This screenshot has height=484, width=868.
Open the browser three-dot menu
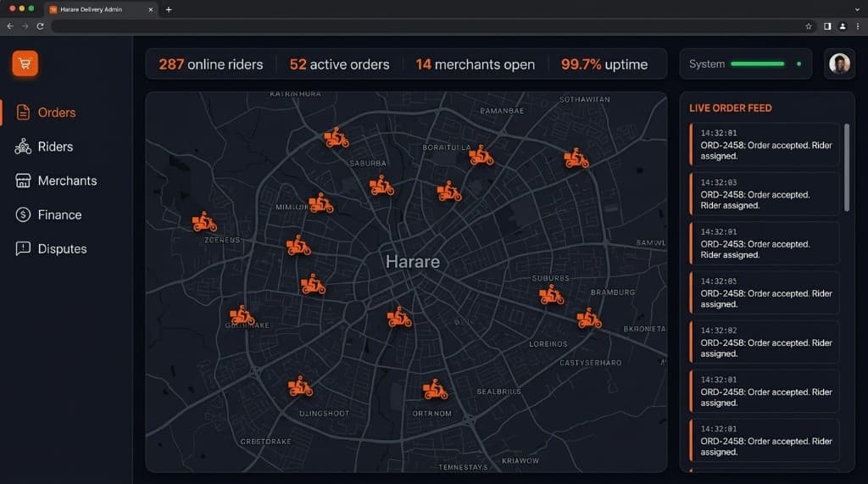pos(858,26)
